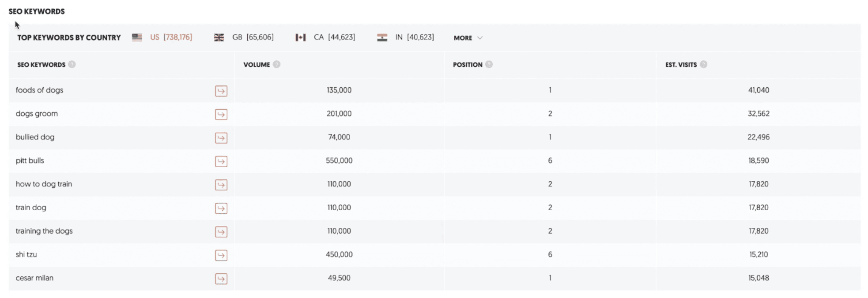Open the 'foods of dogs' keyword arrow icon
The width and height of the screenshot is (868, 298).
coord(221,91)
